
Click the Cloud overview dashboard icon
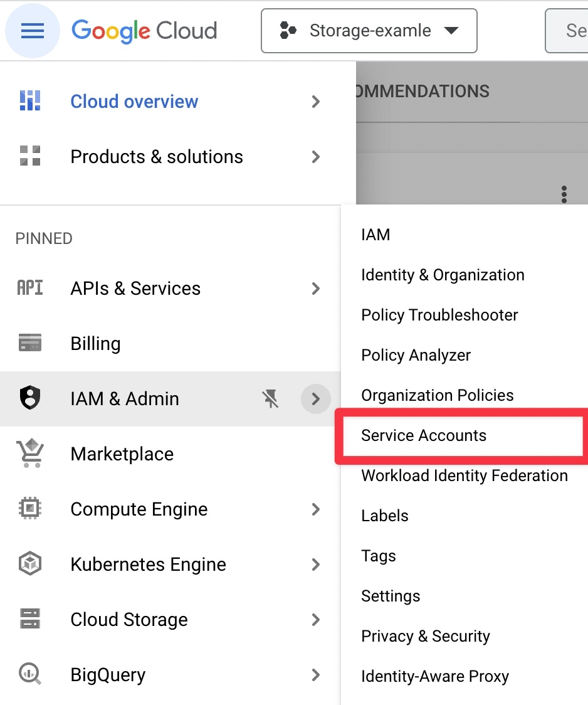pyautogui.click(x=30, y=101)
